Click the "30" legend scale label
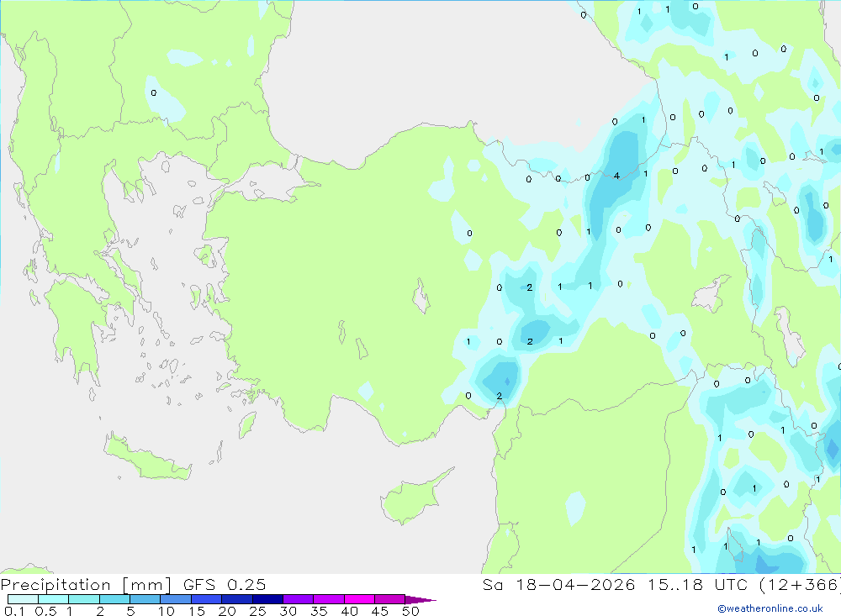 click(x=288, y=611)
